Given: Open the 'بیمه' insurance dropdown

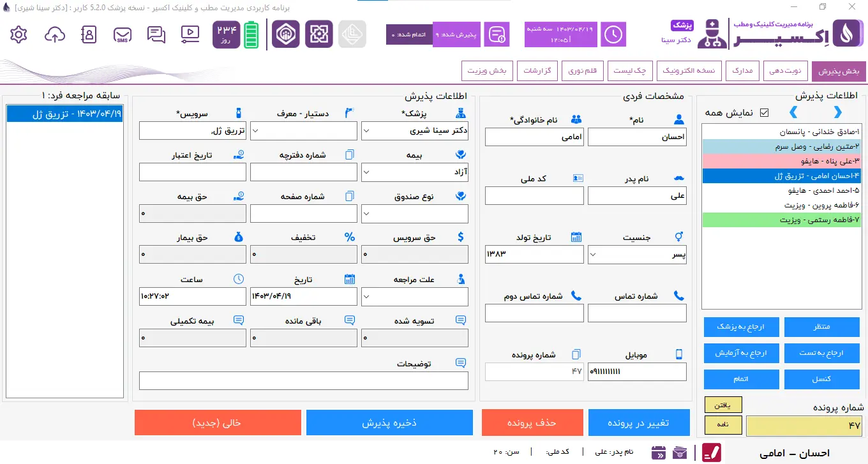Looking at the screenshot, I should click(x=415, y=172).
